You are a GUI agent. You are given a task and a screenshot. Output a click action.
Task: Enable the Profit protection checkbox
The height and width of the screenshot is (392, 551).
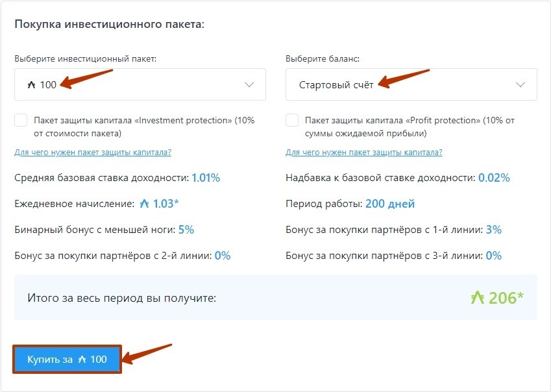point(292,120)
